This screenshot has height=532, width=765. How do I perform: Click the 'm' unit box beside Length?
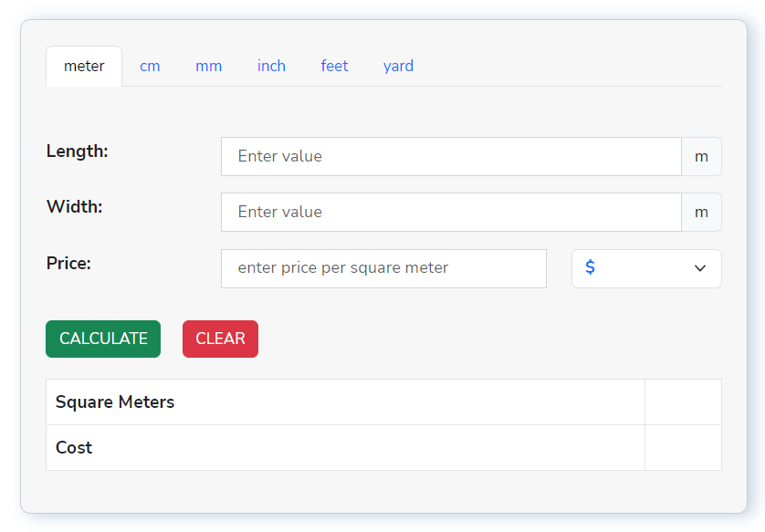click(701, 156)
